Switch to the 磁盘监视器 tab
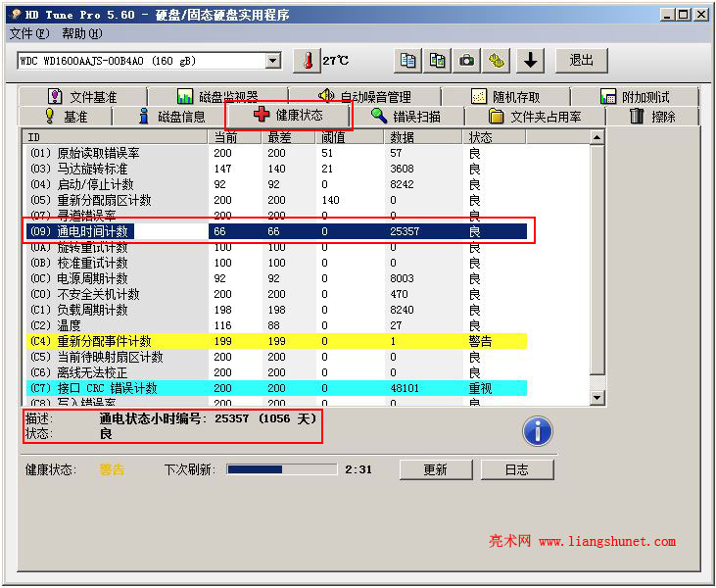716x588 pixels. click(217, 97)
